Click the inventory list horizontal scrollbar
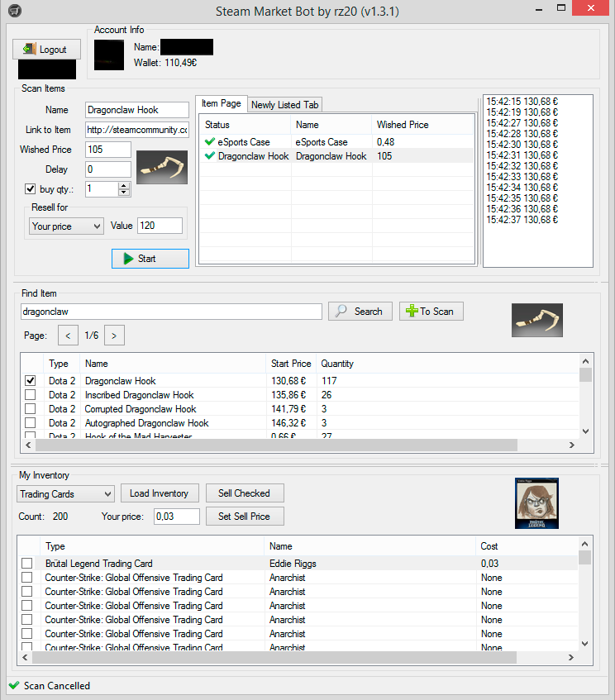 click(x=274, y=657)
